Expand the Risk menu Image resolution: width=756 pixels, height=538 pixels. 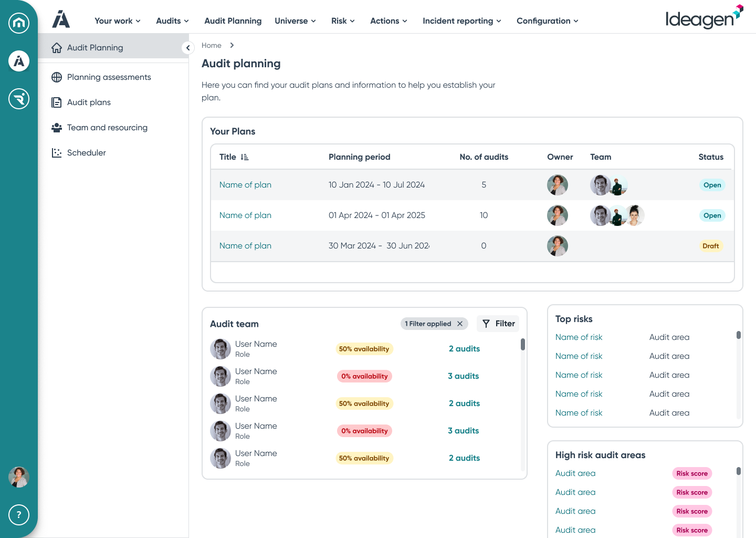pyautogui.click(x=343, y=21)
